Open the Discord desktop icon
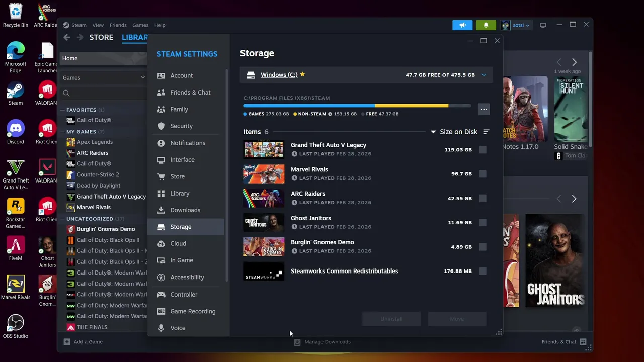 click(x=16, y=132)
